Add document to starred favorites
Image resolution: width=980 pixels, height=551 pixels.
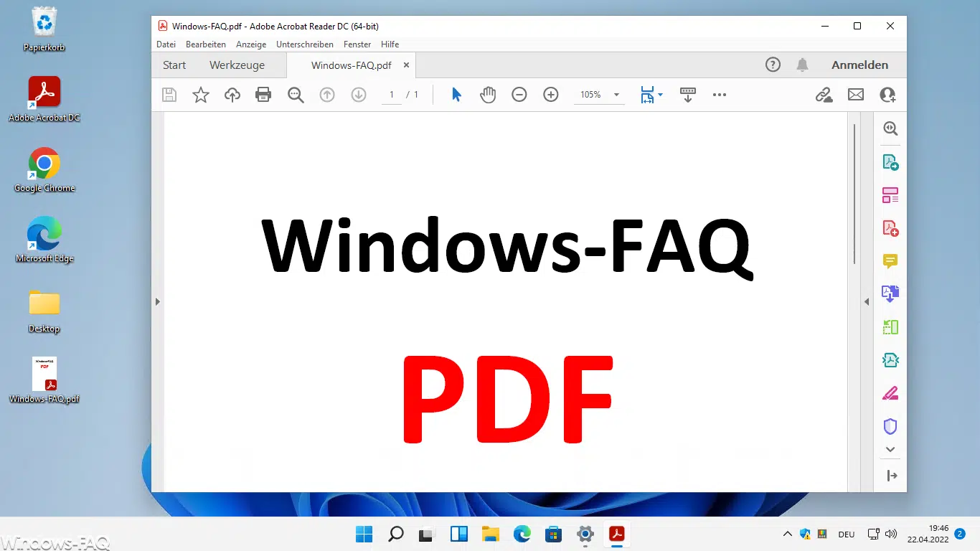[x=201, y=95]
